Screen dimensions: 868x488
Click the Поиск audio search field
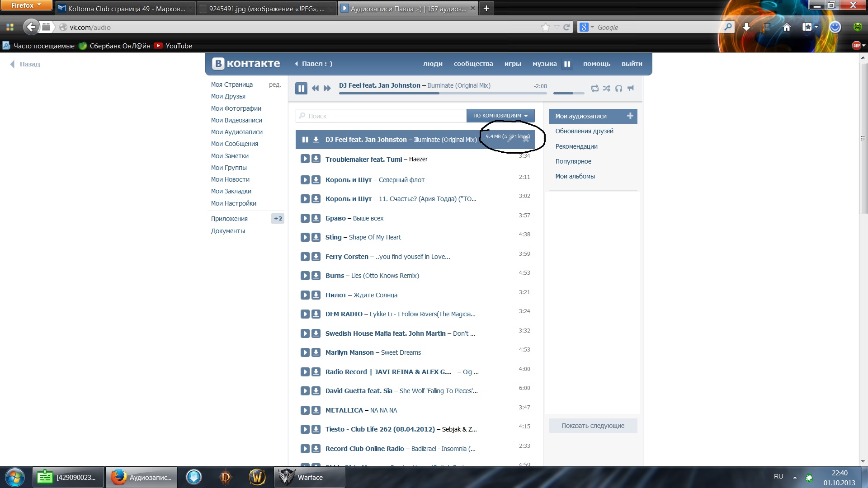tap(381, 116)
